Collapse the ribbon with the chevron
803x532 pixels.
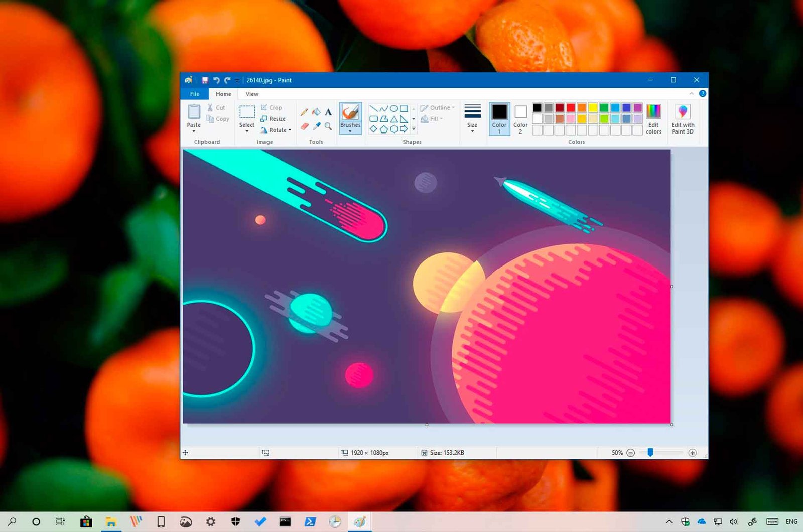[692, 94]
